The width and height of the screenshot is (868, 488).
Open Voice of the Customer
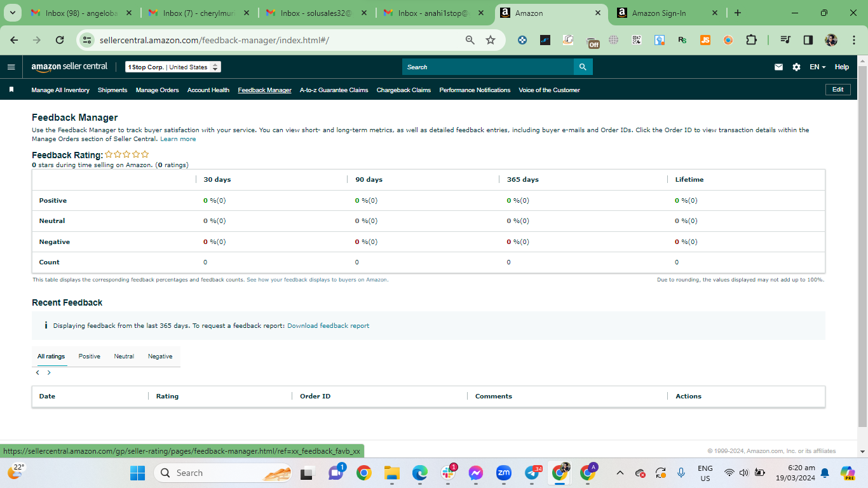click(x=549, y=90)
